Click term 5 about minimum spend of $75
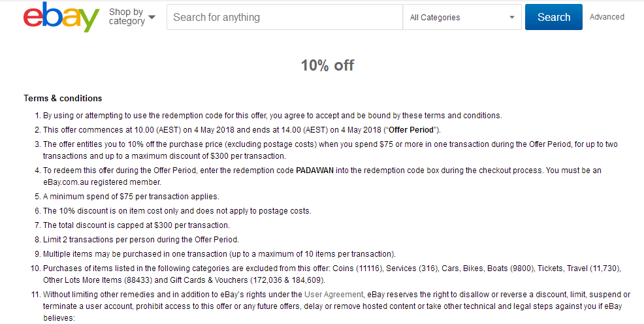The width and height of the screenshot is (644, 324). [131, 197]
